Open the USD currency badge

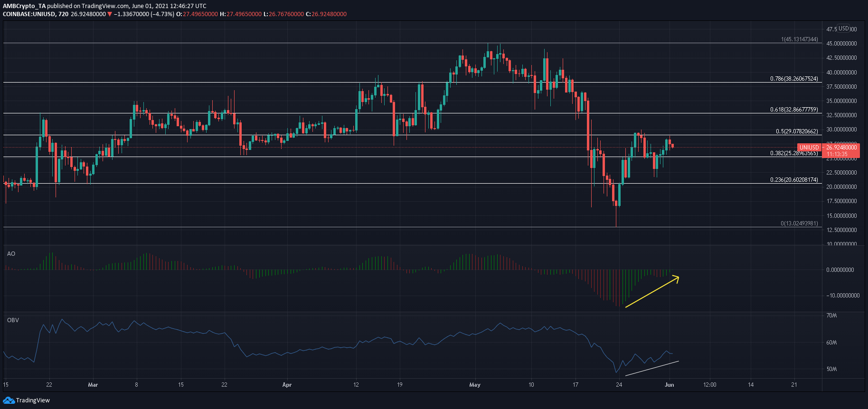pos(844,28)
